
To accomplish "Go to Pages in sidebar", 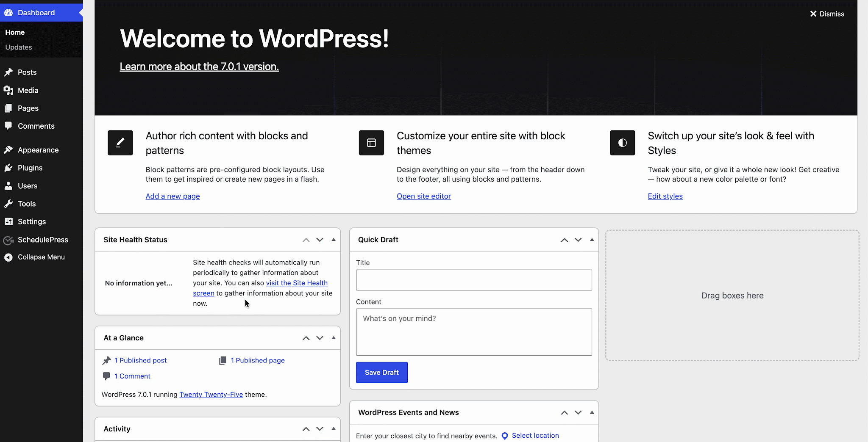I will point(42,108).
